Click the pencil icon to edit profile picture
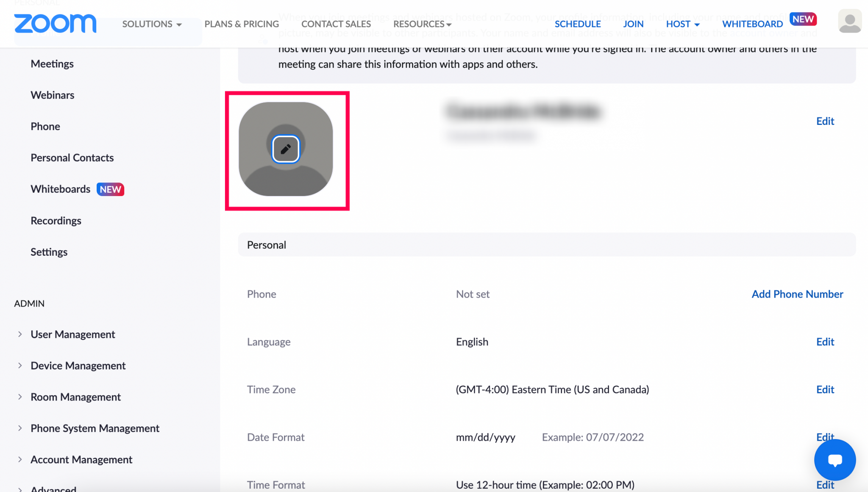The height and width of the screenshot is (492, 868). [x=286, y=149]
